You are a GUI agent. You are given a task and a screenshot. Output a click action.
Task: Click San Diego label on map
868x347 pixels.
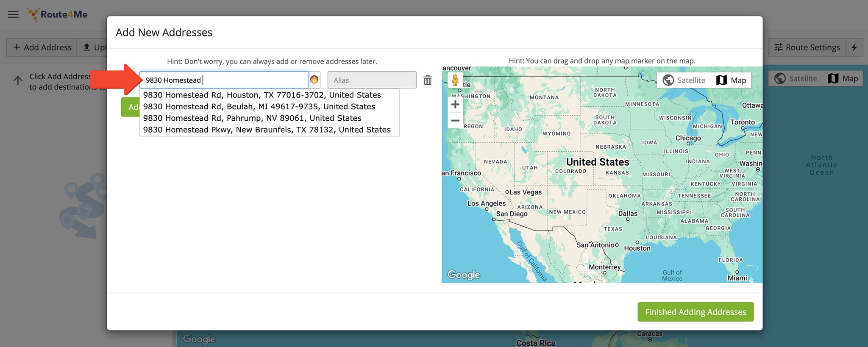512,214
